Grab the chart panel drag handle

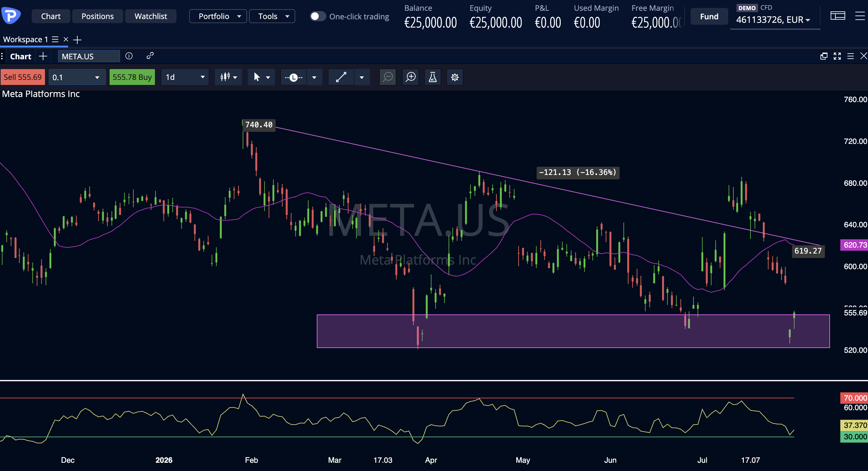click(2, 56)
